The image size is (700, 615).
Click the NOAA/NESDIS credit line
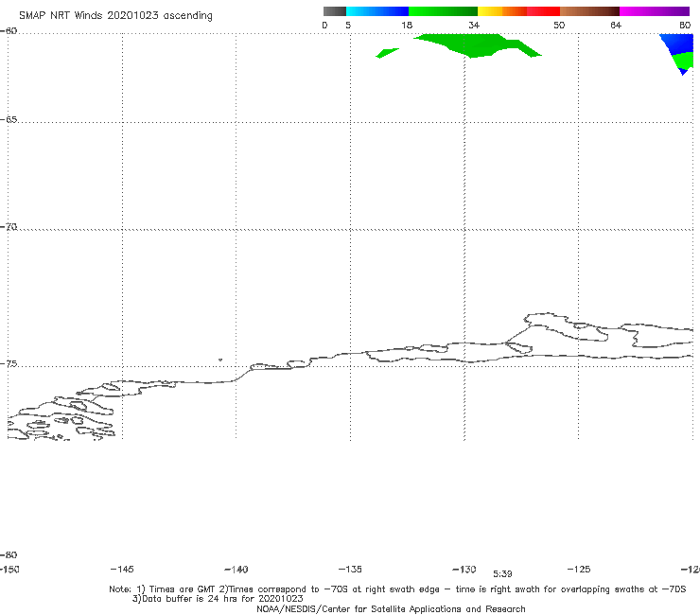click(x=391, y=609)
